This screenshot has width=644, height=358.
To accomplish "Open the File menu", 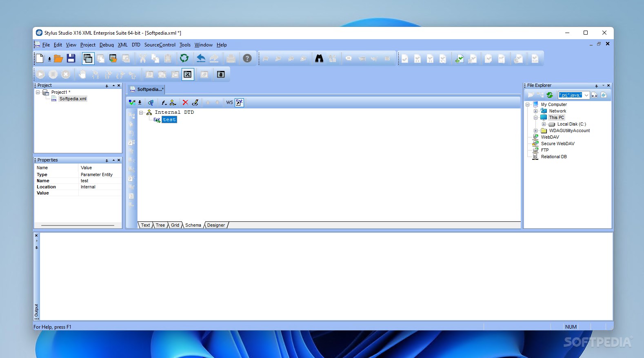I will pos(46,45).
